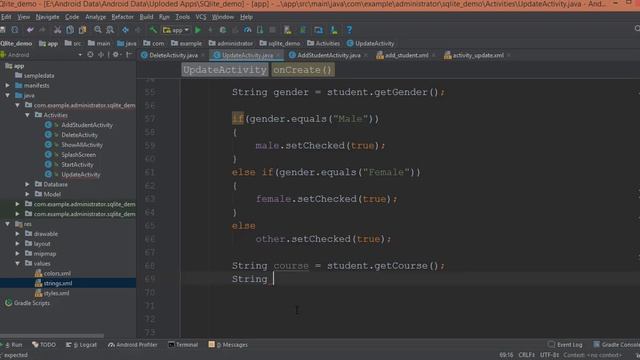Viewport: 640px width, 360px height.
Task: Click the onCreate() breadcrumb
Action: click(302, 70)
